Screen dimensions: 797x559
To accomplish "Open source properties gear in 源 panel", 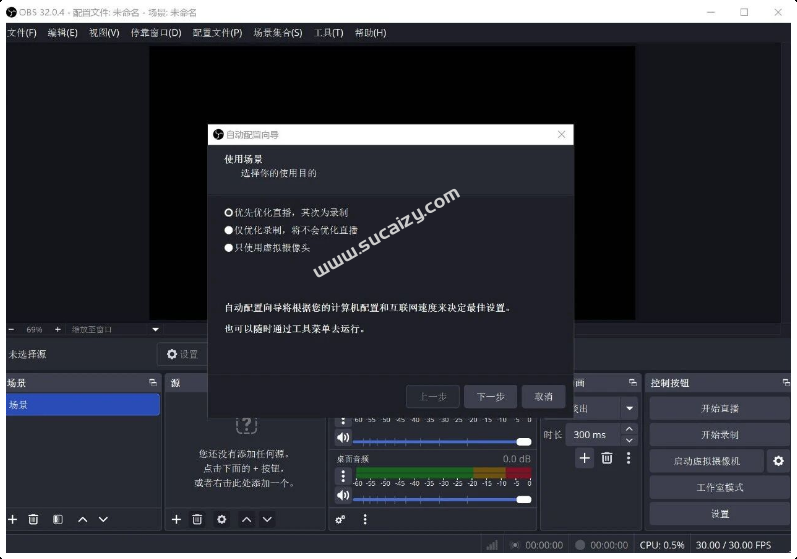I will click(x=222, y=519).
